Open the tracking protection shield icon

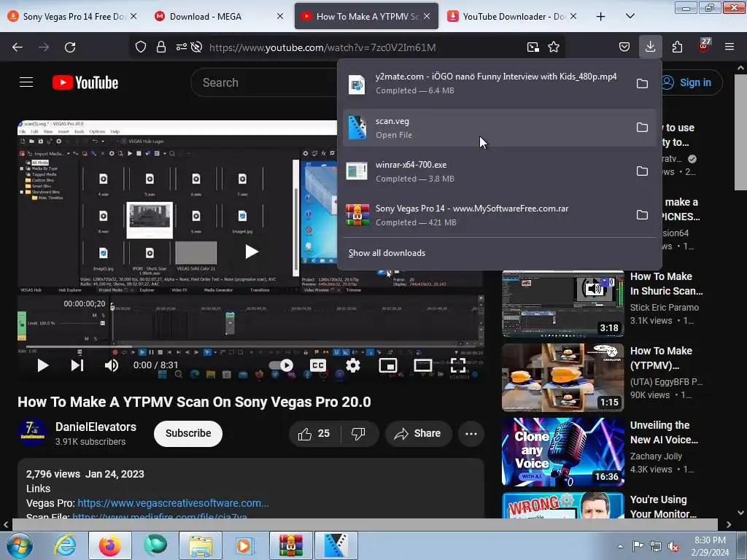(x=141, y=47)
